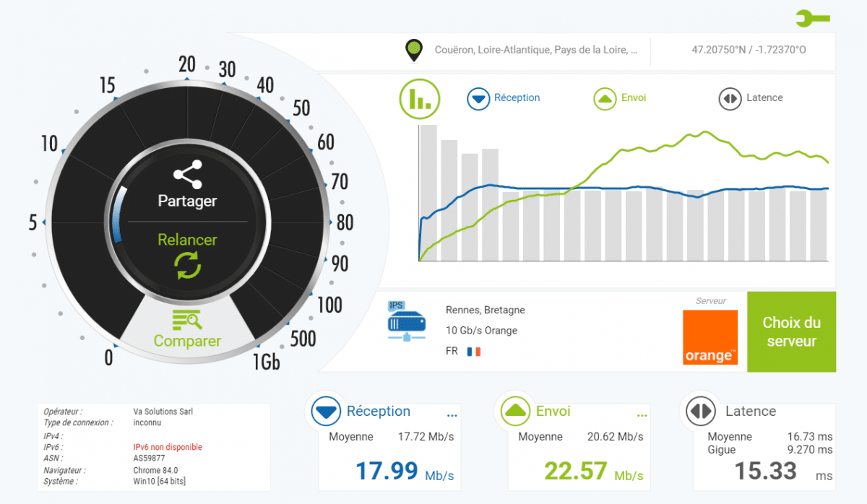
Task: Expand Envoi panel via three-dots
Action: coord(642,415)
